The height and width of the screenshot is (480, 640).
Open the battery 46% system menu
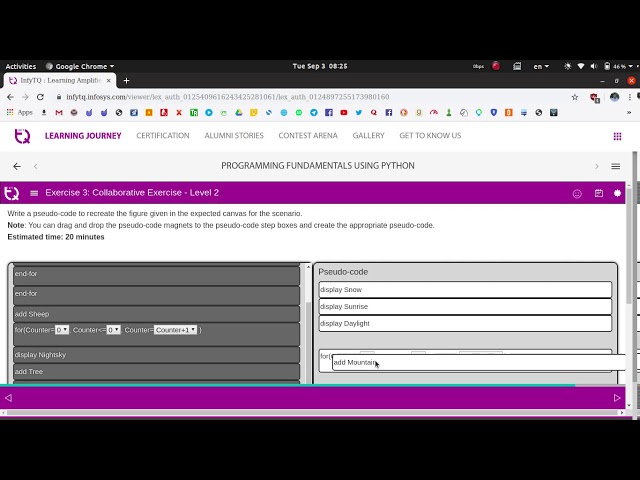tap(619, 66)
